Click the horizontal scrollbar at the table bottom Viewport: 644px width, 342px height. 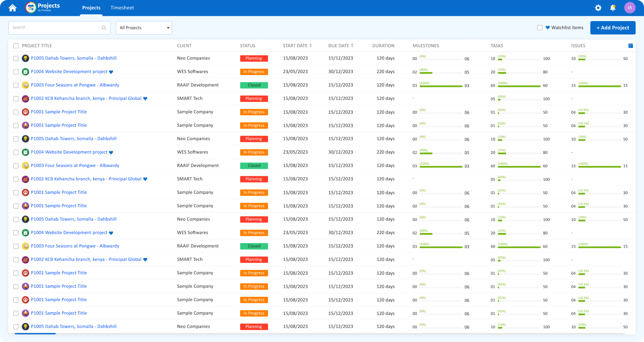(35, 334)
